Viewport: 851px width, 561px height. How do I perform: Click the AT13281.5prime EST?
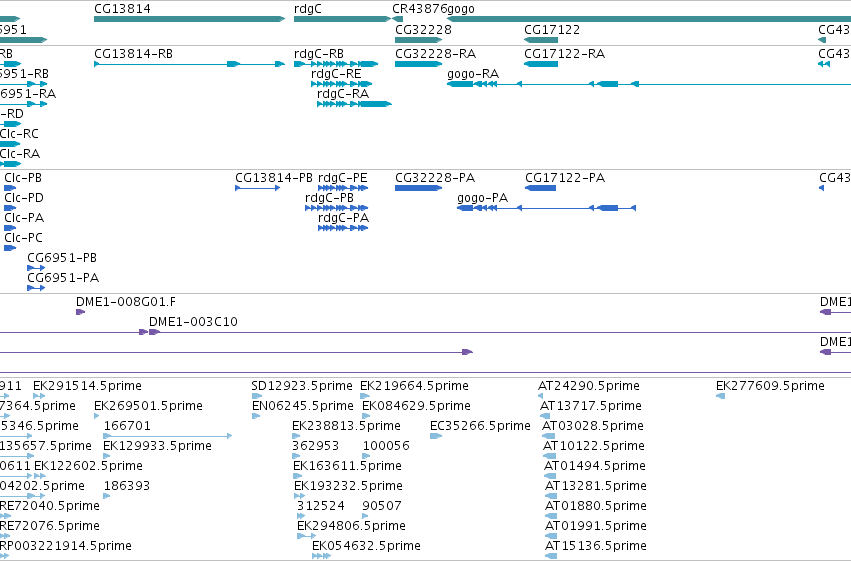551,496
